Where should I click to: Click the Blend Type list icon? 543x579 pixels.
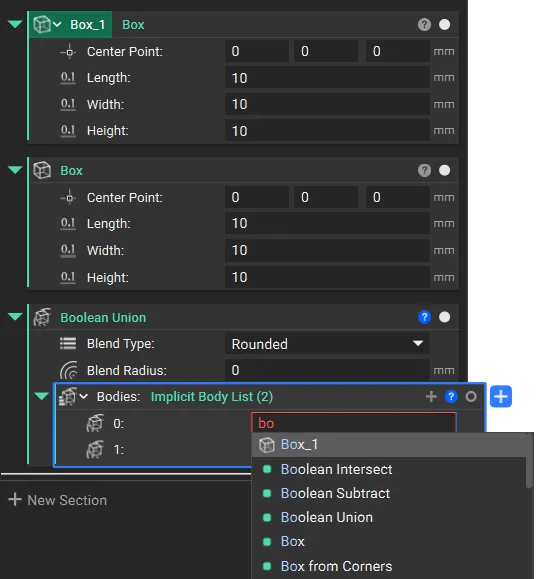coord(68,344)
